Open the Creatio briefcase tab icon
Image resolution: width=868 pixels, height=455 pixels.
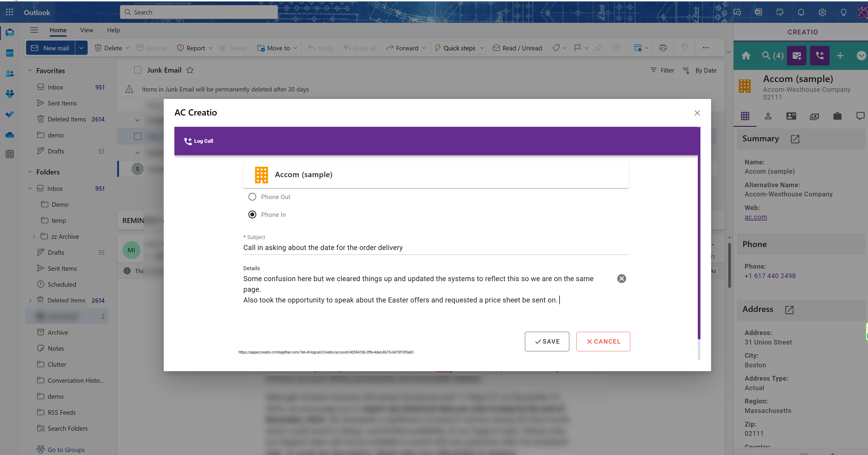pyautogui.click(x=837, y=116)
